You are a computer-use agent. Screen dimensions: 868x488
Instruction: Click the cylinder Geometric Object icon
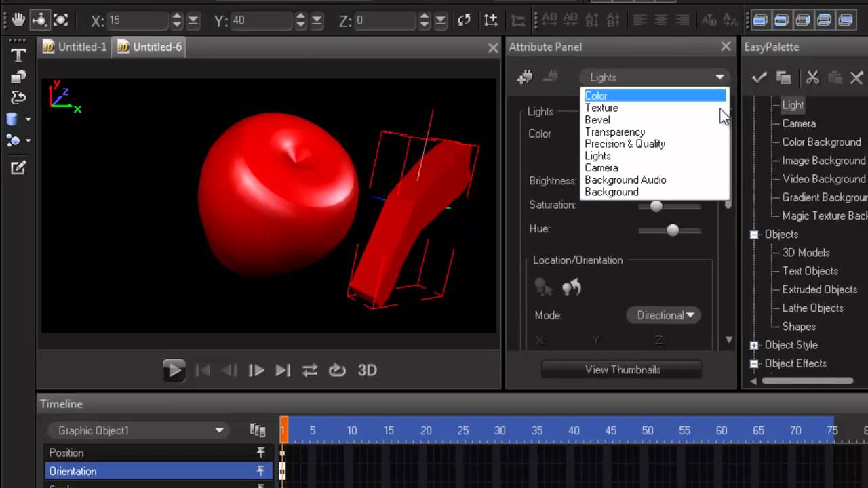(x=12, y=119)
